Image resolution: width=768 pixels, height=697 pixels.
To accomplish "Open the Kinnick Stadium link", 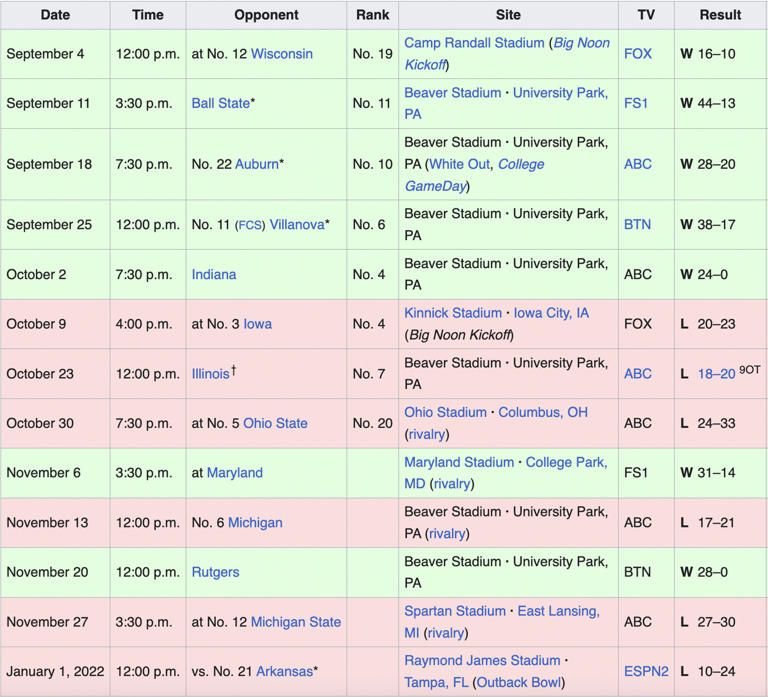I will (x=453, y=313).
